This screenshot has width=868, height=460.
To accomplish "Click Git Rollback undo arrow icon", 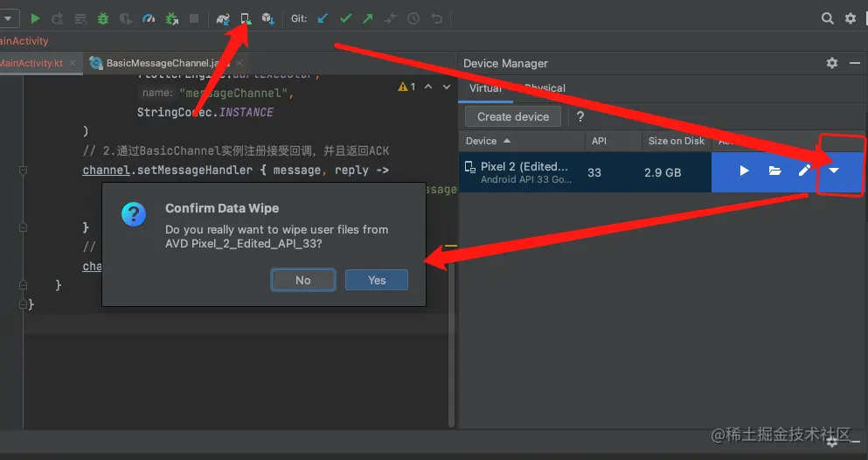I will (437, 19).
